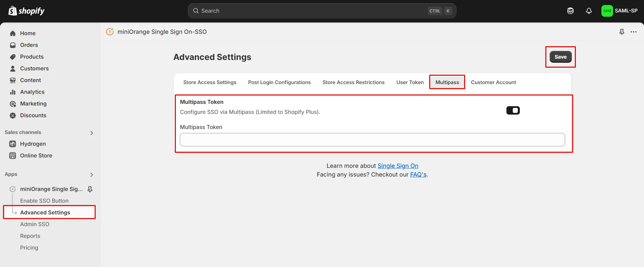
Task: Click the Orders icon in sidebar
Action: [13, 45]
